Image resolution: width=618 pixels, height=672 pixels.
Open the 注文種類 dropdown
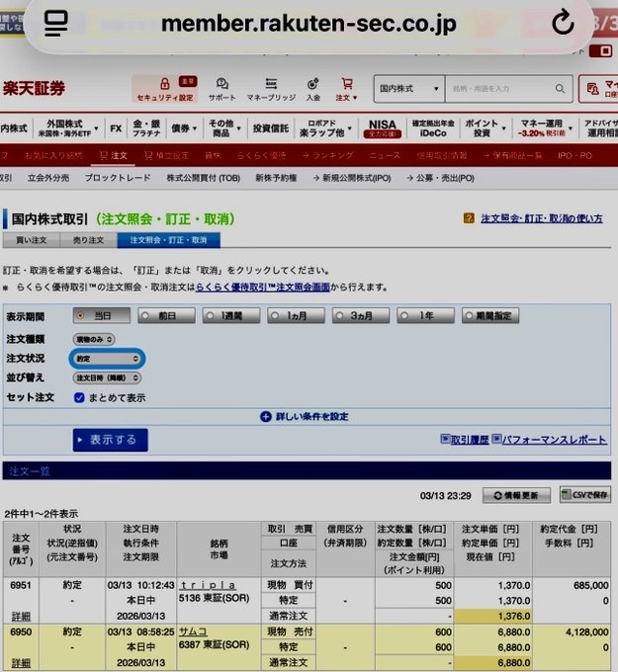94,339
